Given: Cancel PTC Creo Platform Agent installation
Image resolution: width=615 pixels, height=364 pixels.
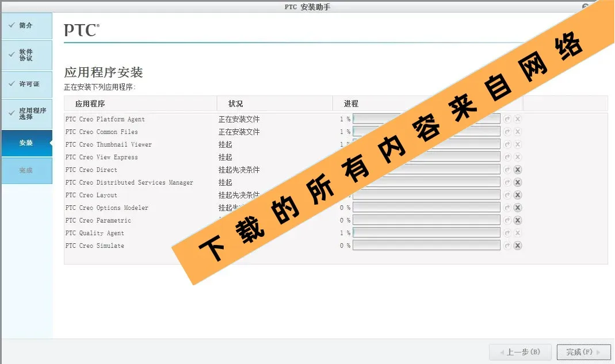Looking at the screenshot, I should [x=518, y=119].
